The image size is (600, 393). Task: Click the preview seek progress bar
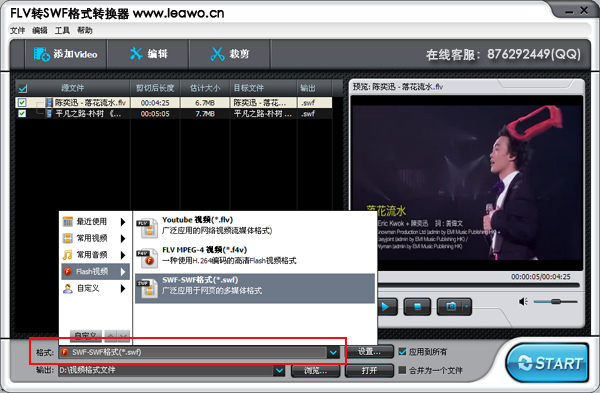pyautogui.click(x=478, y=285)
